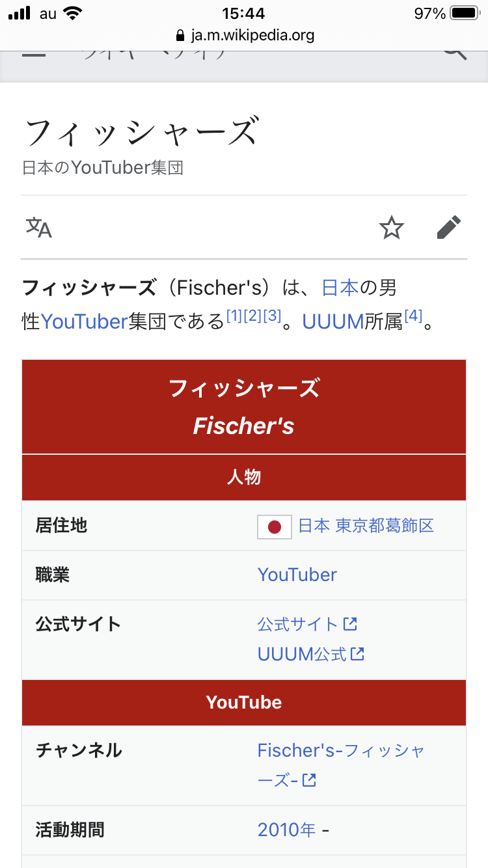Jump to citation reference [1]
Image resolution: width=488 pixels, height=868 pixels.
pos(234,316)
